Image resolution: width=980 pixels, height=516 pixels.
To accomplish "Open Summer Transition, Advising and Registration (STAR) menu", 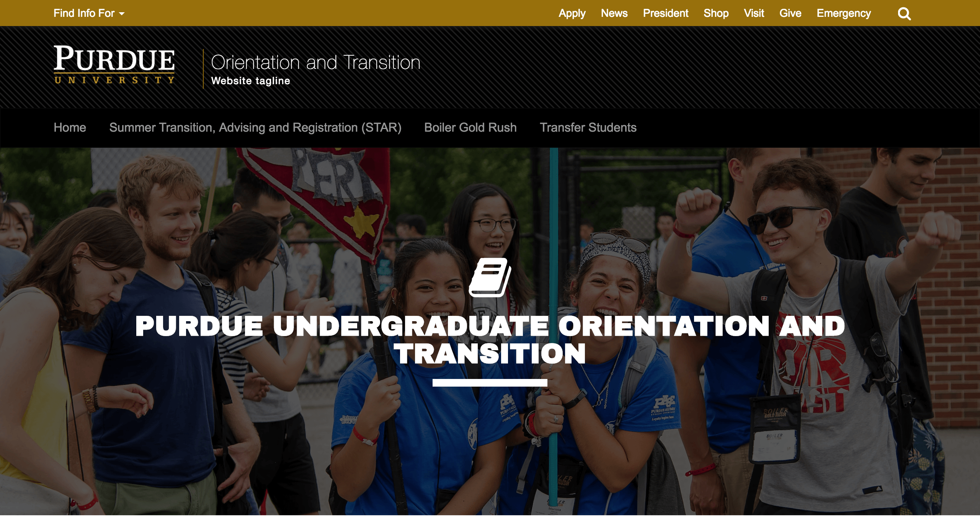I will 255,127.
